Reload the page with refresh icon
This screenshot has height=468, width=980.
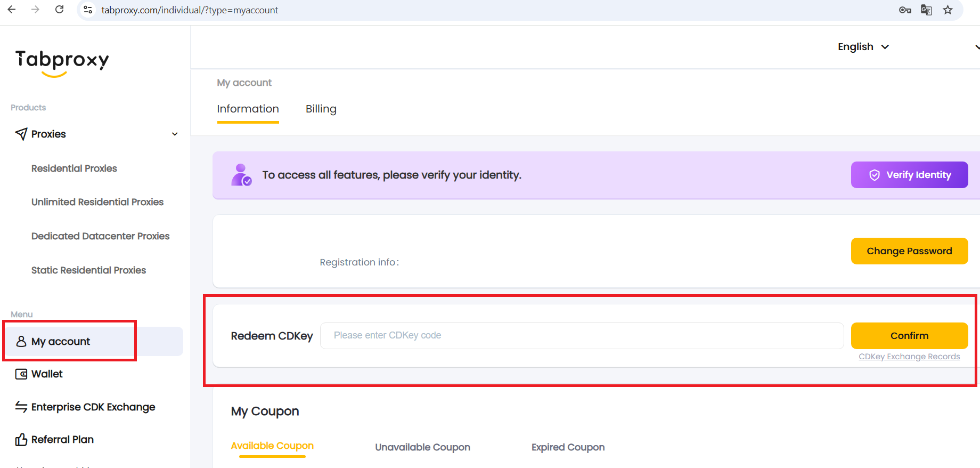[60, 10]
